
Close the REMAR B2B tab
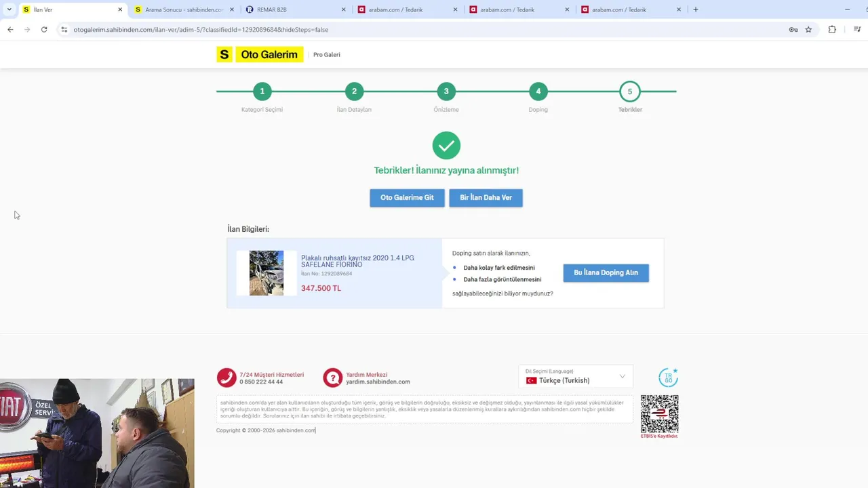pyautogui.click(x=343, y=9)
